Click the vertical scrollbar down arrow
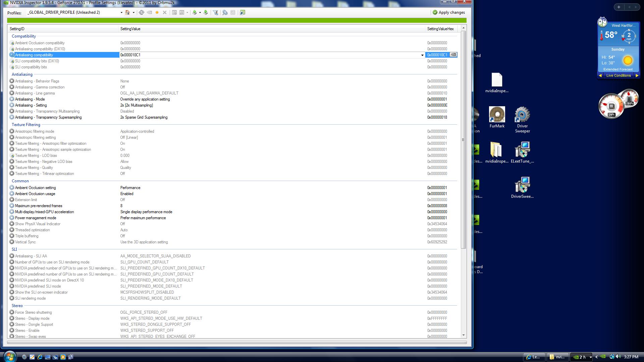Image resolution: width=644 pixels, height=362 pixels. click(x=464, y=335)
